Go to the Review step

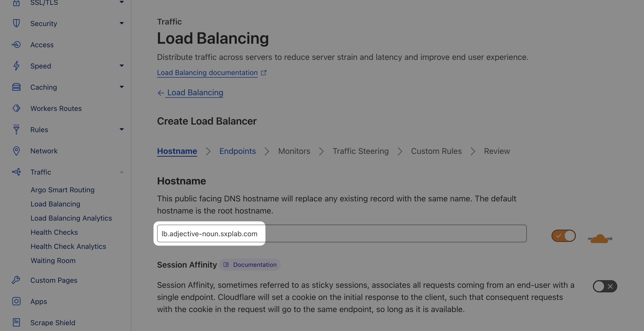pyautogui.click(x=497, y=151)
